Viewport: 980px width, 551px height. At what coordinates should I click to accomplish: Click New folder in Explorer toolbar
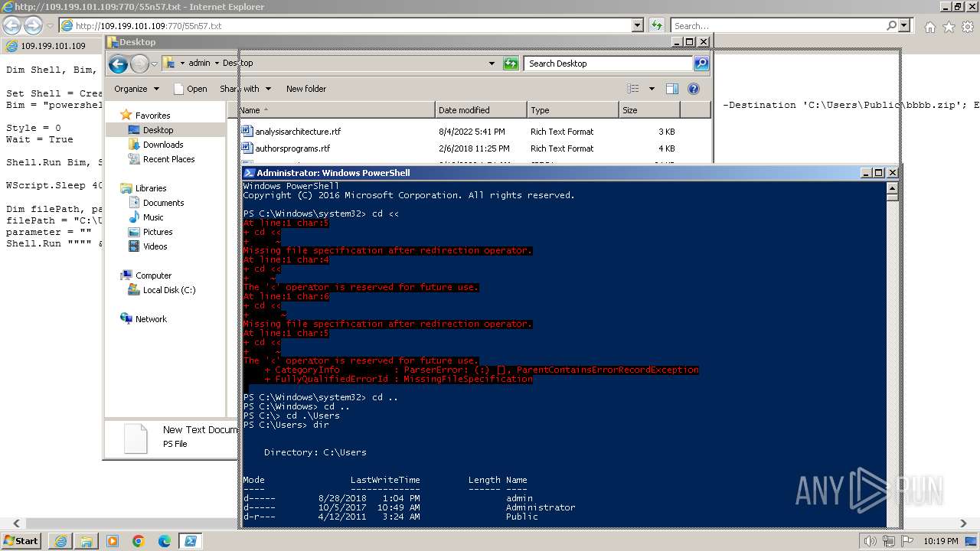click(x=306, y=89)
